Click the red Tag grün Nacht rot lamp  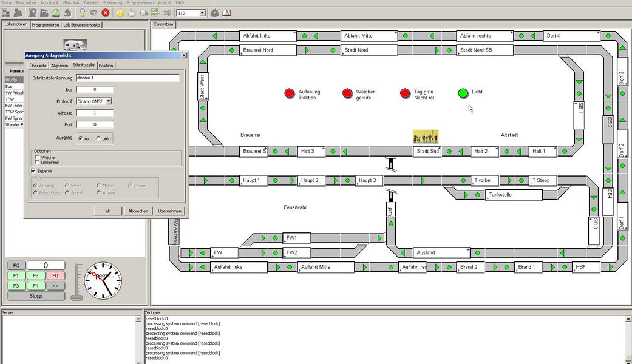(x=405, y=93)
